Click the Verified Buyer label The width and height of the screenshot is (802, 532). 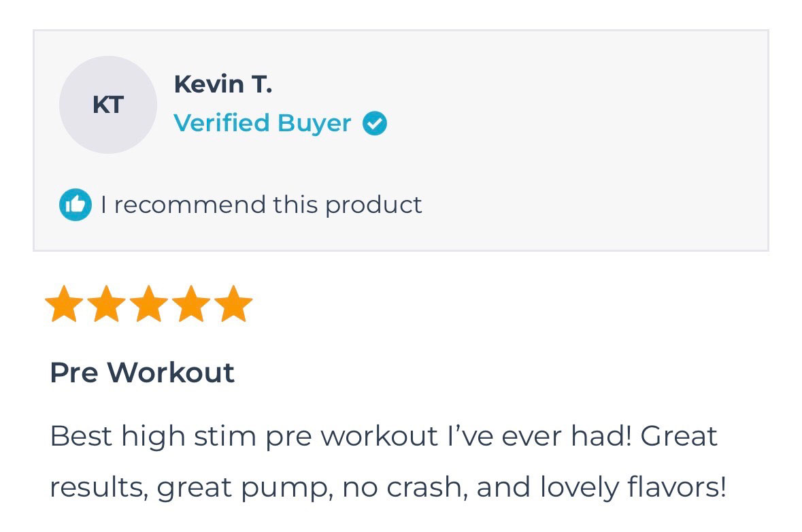point(262,123)
